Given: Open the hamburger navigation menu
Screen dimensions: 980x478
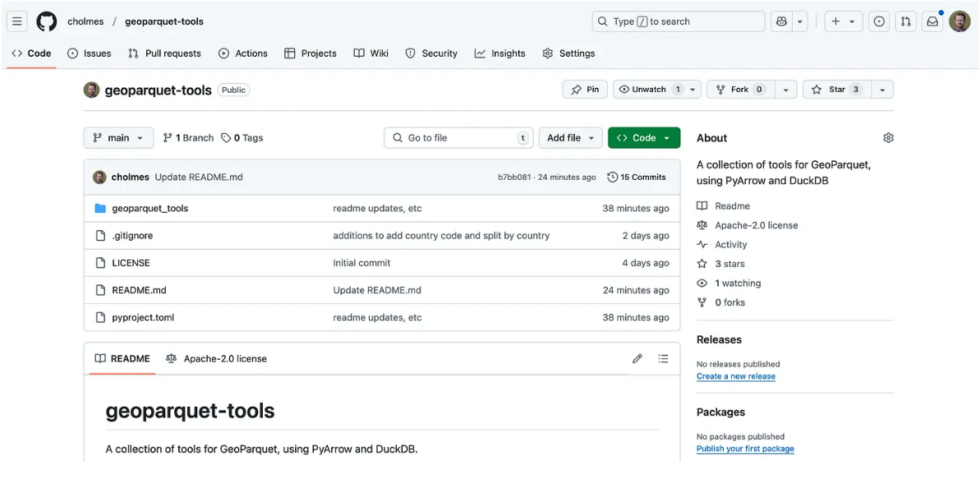Looking at the screenshot, I should [x=17, y=21].
